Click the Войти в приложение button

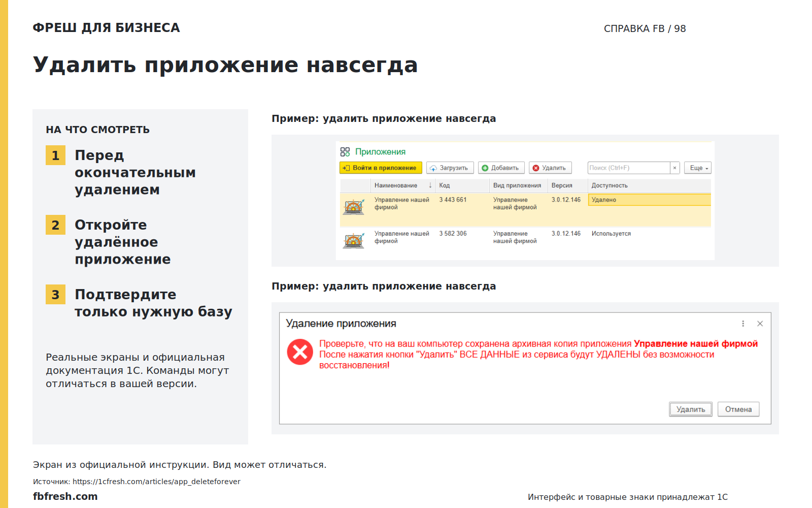point(381,168)
